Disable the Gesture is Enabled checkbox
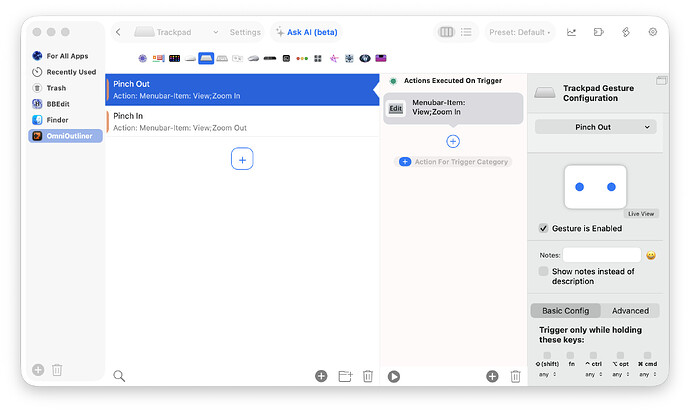The height and width of the screenshot is (412, 690). (544, 228)
